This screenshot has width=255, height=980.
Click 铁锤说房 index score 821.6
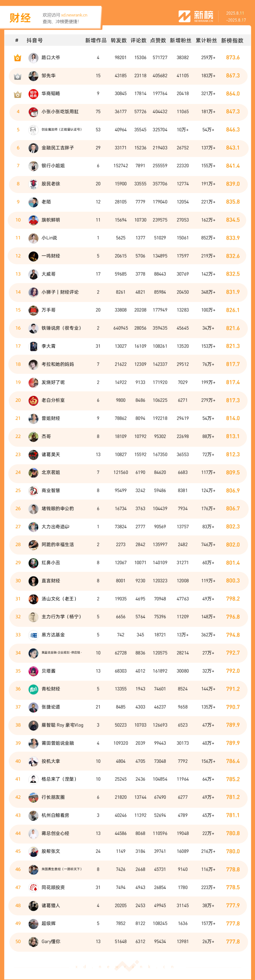tap(233, 328)
